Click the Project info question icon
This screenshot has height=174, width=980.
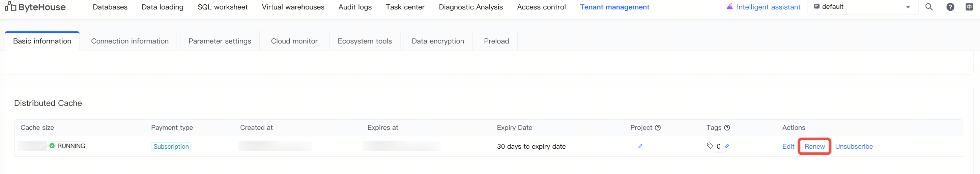[x=658, y=128]
